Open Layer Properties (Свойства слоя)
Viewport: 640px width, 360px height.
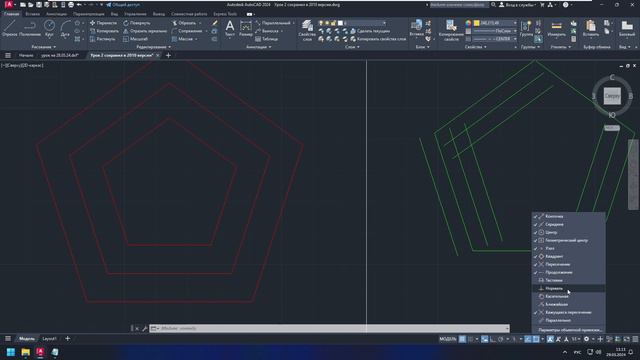pos(307,30)
